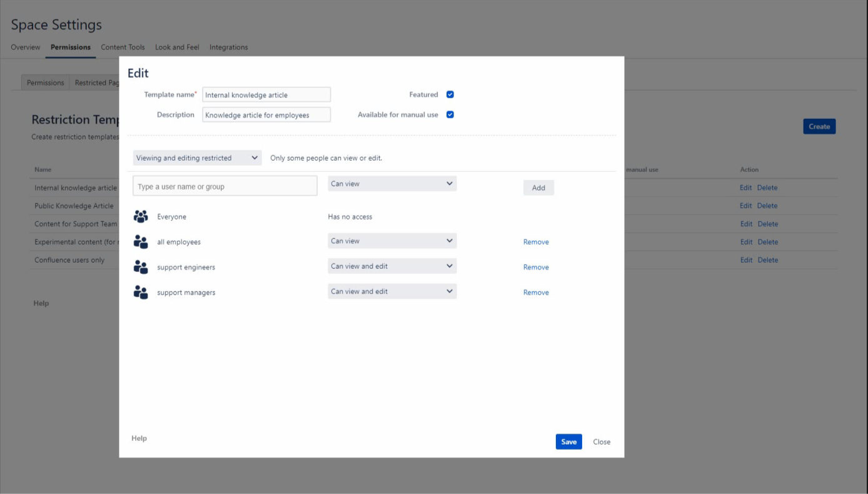Change permission dropdown for all employees

pyautogui.click(x=392, y=241)
